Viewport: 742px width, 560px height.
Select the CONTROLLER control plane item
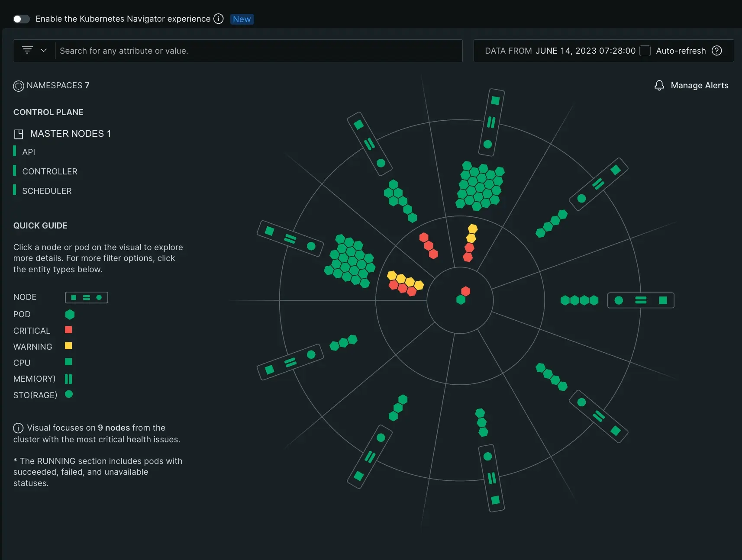49,171
